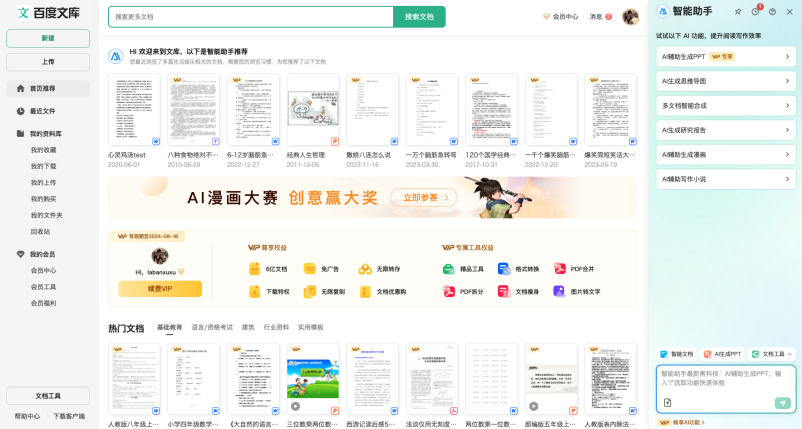Image resolution: width=802 pixels, height=429 pixels.
Task: Click upload file icon in chat box
Action: click(667, 403)
